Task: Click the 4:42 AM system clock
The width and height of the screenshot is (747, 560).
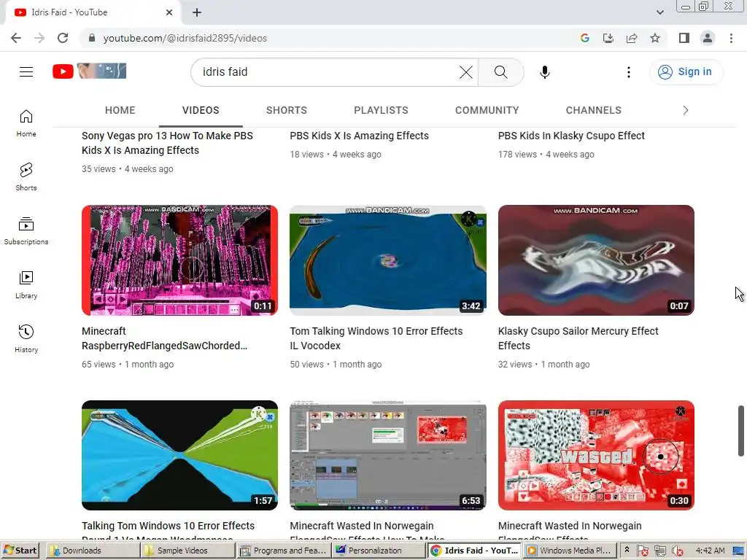Action: [x=710, y=551]
